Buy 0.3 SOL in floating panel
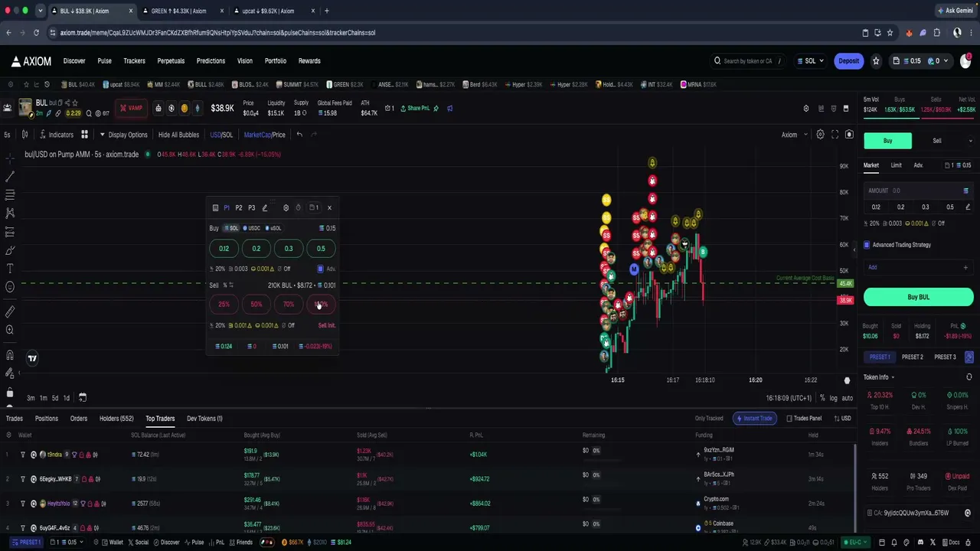Viewport: 980px width, 551px height. pos(289,249)
